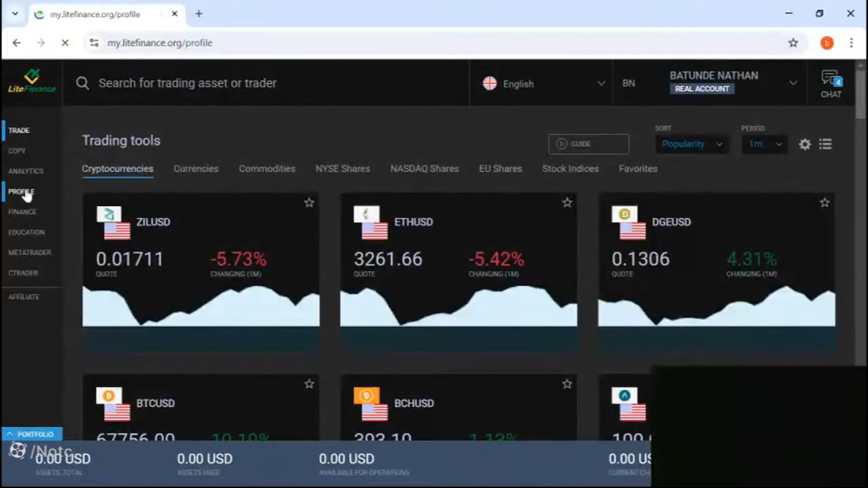868x488 pixels.
Task: Favorite ZILUSD with its star
Action: (309, 203)
